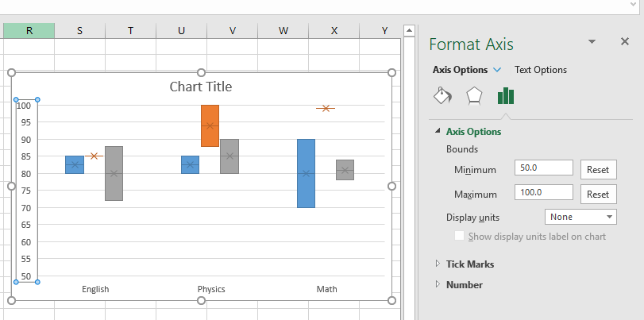Viewport: 644px width, 320px height.
Task: Open the Axis Options chevron dropdown
Action: [497, 70]
